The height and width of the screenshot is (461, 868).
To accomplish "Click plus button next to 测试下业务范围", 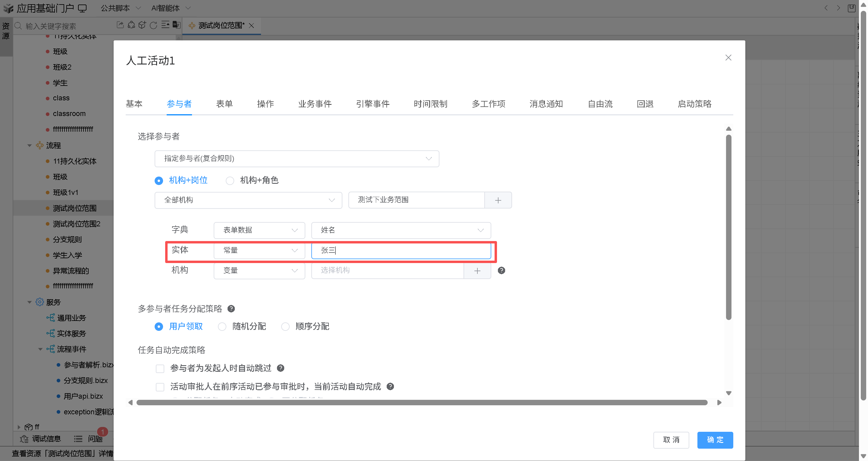I will (498, 200).
